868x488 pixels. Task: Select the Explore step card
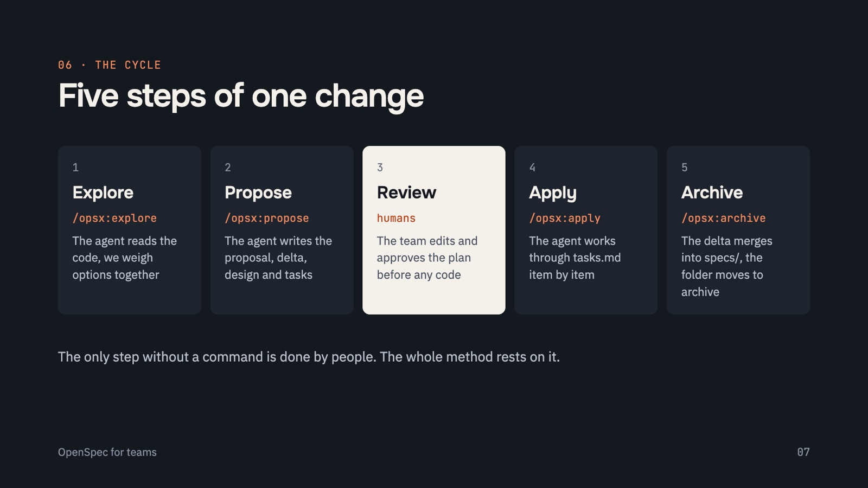(x=130, y=230)
